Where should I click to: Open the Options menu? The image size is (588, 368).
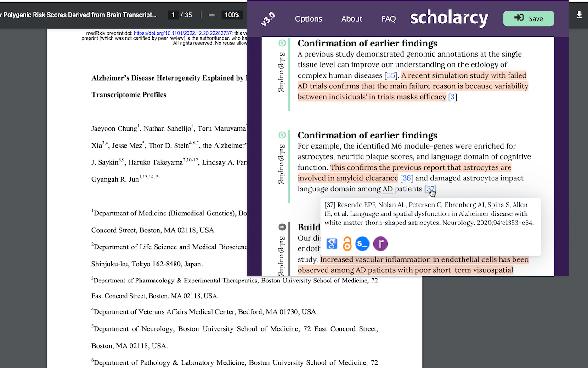click(x=308, y=19)
